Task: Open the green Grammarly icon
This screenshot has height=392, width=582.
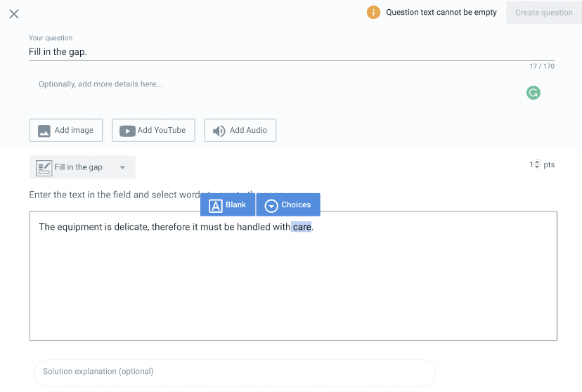Action: click(x=533, y=93)
